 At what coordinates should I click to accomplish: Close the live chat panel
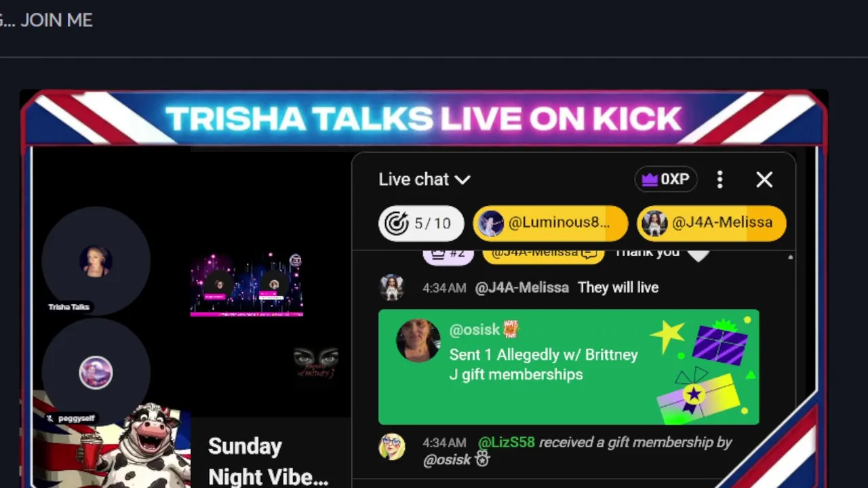[764, 180]
